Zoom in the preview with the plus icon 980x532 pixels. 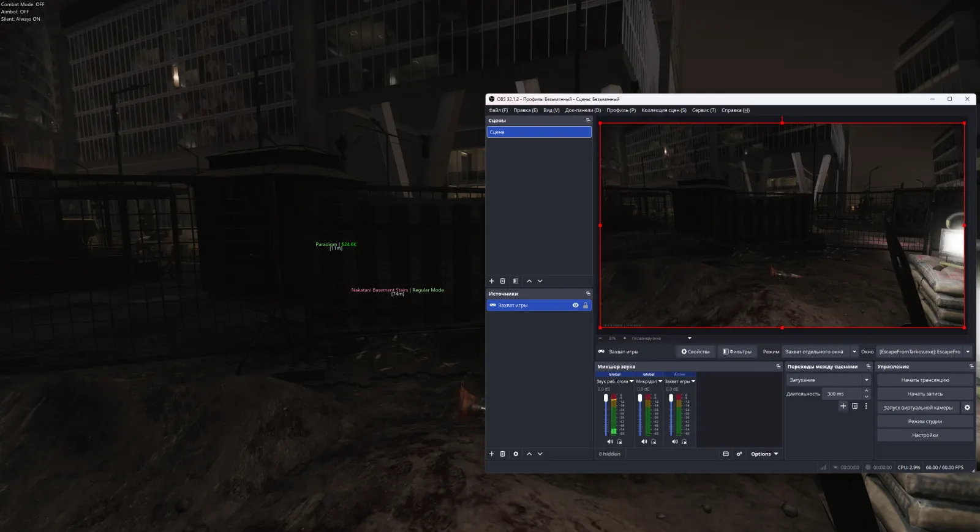(x=624, y=338)
